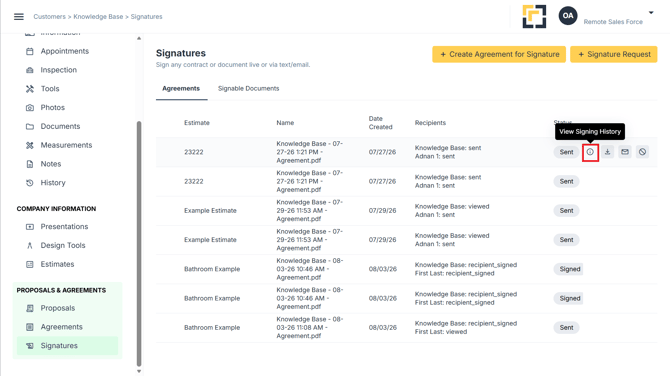The height and width of the screenshot is (376, 670).
Task: Click Create Agreement for Signature button
Action: pyautogui.click(x=499, y=54)
